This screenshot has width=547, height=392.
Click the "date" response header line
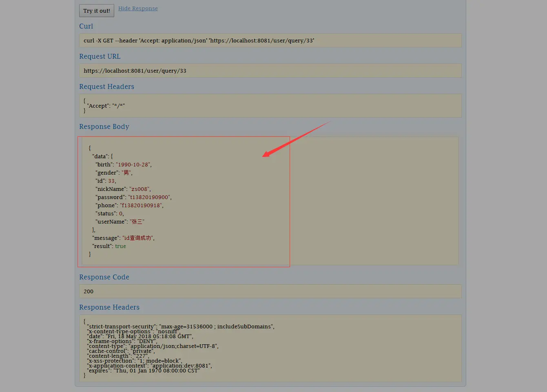[x=140, y=336]
